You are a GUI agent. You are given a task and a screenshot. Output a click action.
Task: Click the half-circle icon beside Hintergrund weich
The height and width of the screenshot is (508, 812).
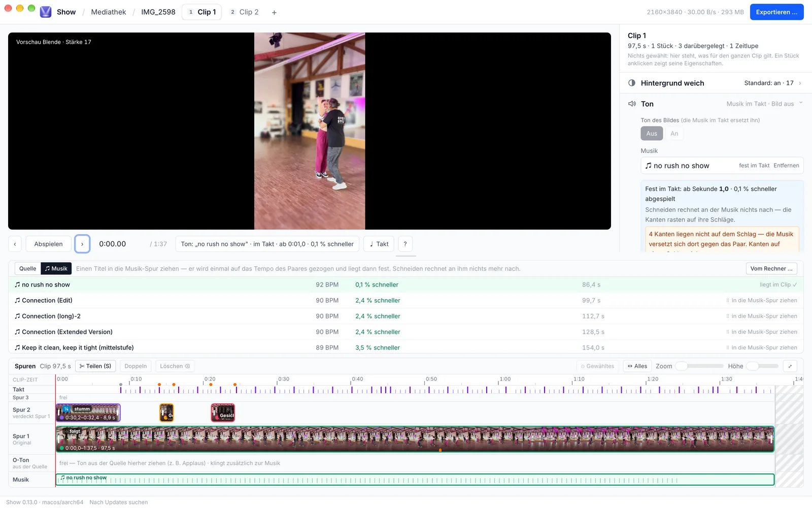tap(632, 83)
